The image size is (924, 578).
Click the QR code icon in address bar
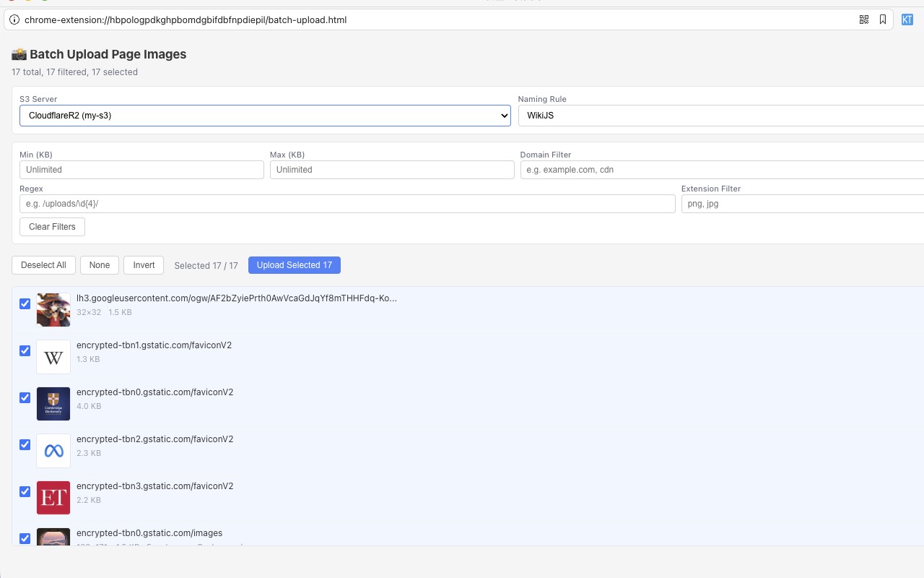864,20
